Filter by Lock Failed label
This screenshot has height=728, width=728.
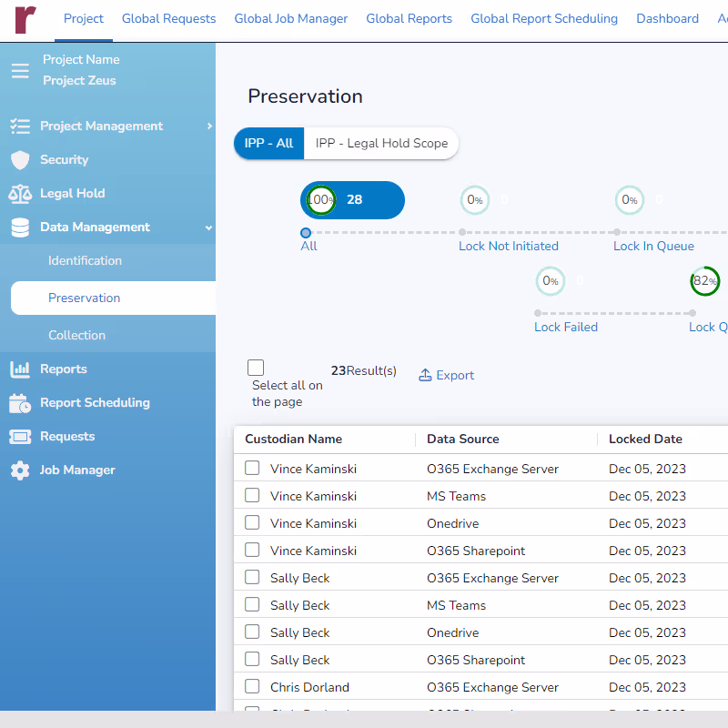(x=566, y=328)
